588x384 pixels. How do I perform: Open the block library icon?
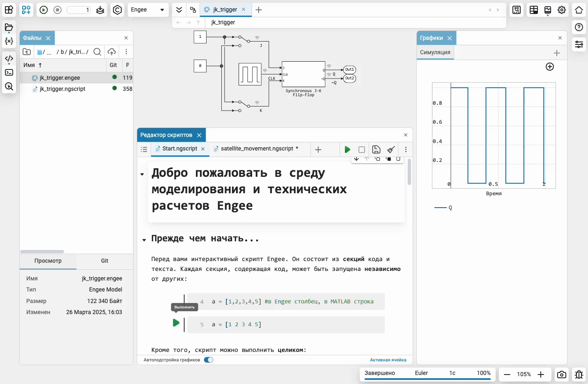click(x=9, y=9)
